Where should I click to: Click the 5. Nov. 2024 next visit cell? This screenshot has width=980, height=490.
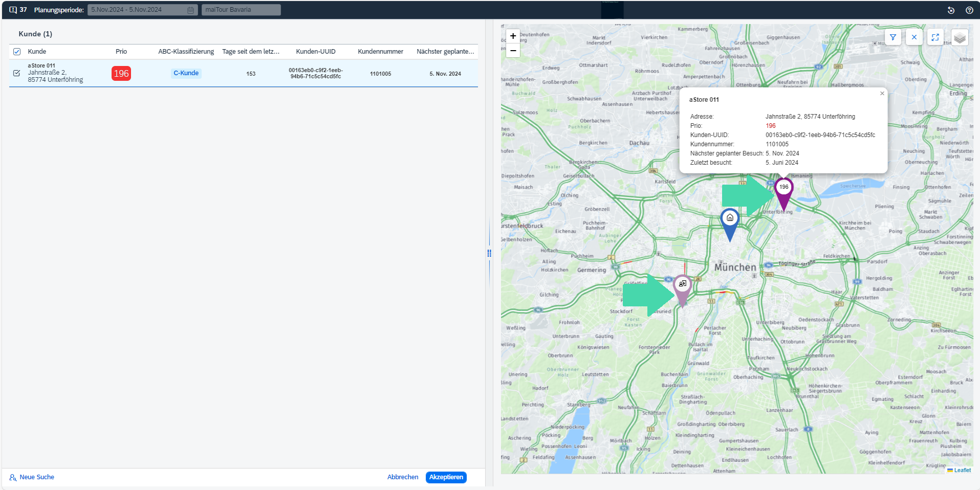pos(445,74)
